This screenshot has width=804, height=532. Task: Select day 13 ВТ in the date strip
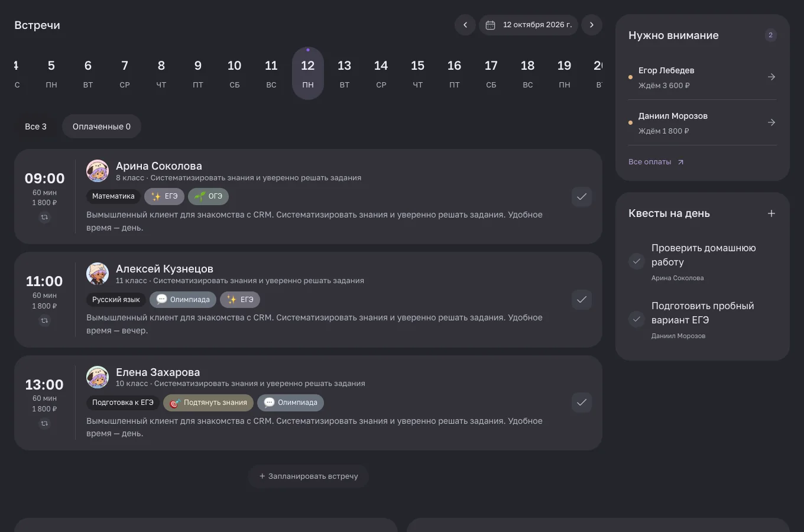click(345, 73)
